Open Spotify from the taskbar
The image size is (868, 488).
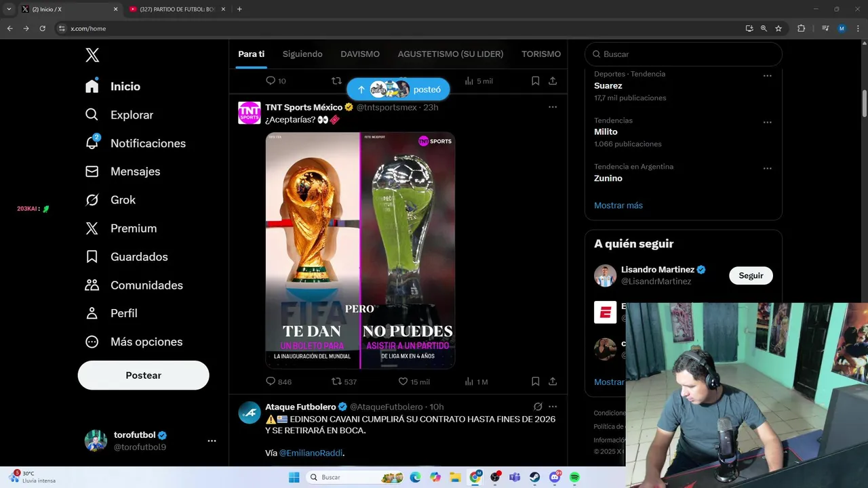(574, 478)
